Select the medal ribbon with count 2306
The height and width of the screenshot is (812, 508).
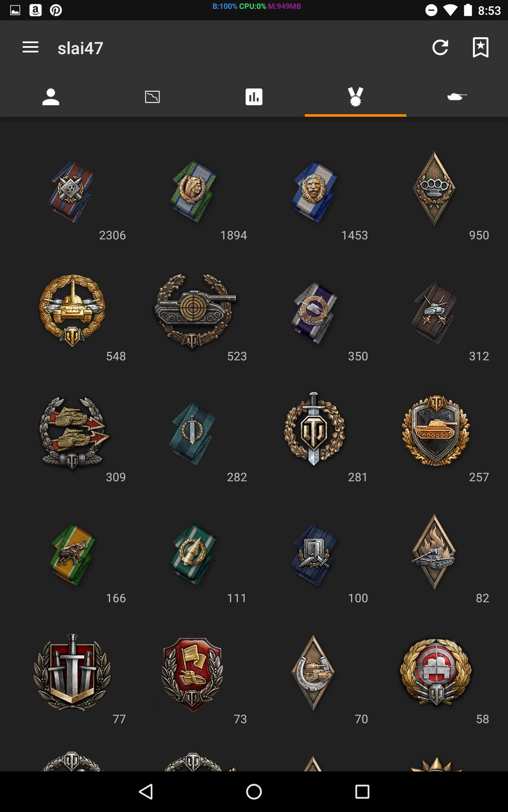[x=72, y=192]
